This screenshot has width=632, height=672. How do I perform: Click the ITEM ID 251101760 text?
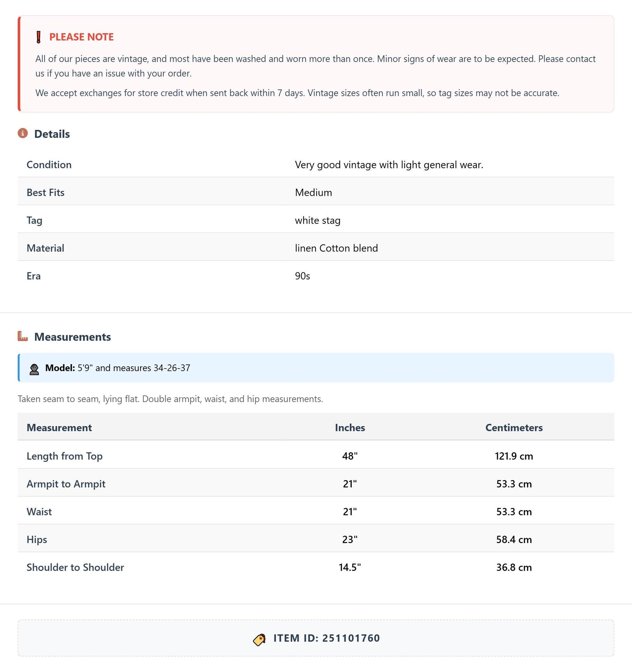tap(326, 638)
